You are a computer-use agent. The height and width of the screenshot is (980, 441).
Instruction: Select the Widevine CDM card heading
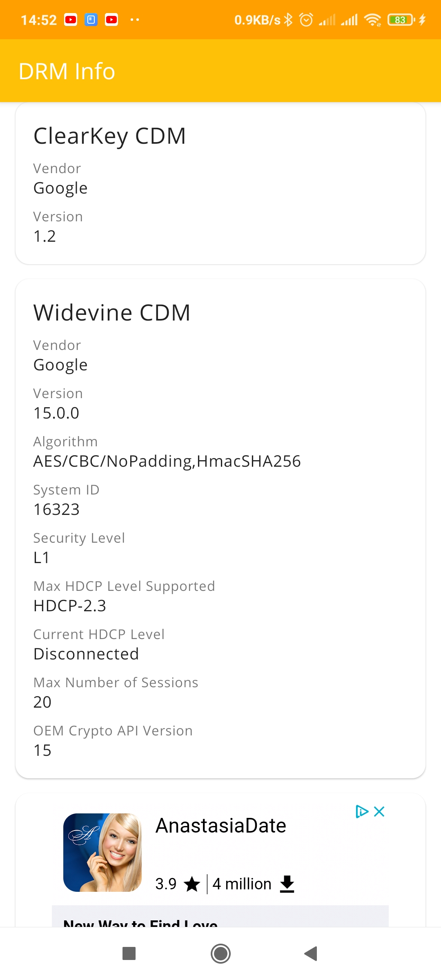(x=112, y=313)
